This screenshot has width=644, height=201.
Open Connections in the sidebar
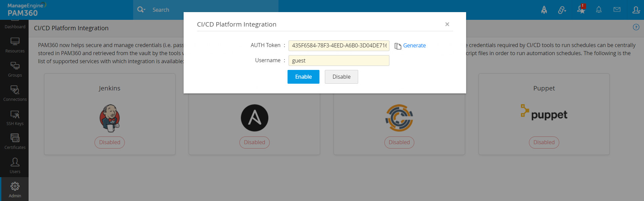[15, 93]
